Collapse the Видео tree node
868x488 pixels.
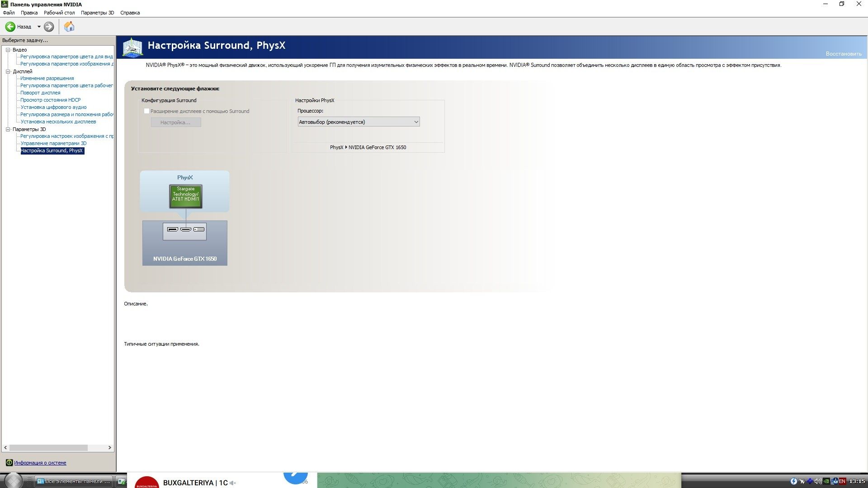point(8,50)
